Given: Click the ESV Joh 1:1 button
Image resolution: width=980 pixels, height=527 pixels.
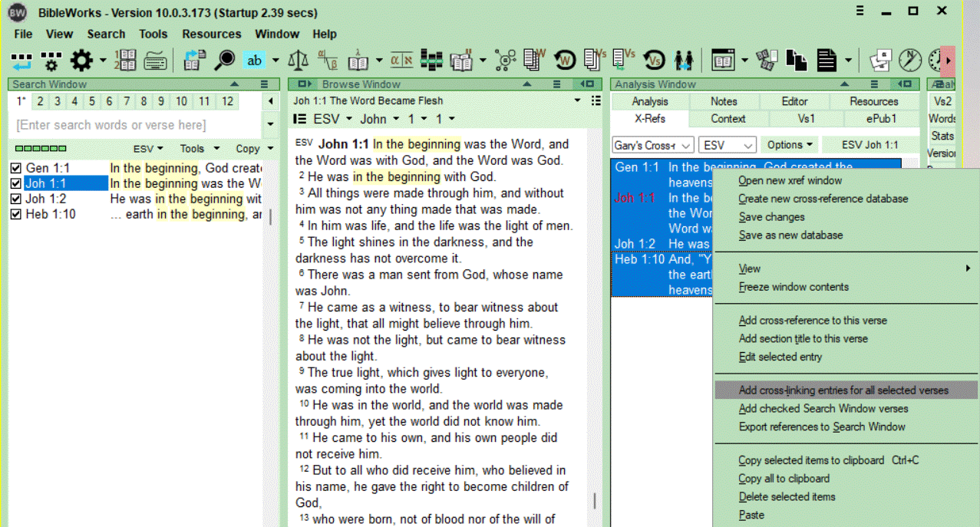Looking at the screenshot, I should coord(869,145).
